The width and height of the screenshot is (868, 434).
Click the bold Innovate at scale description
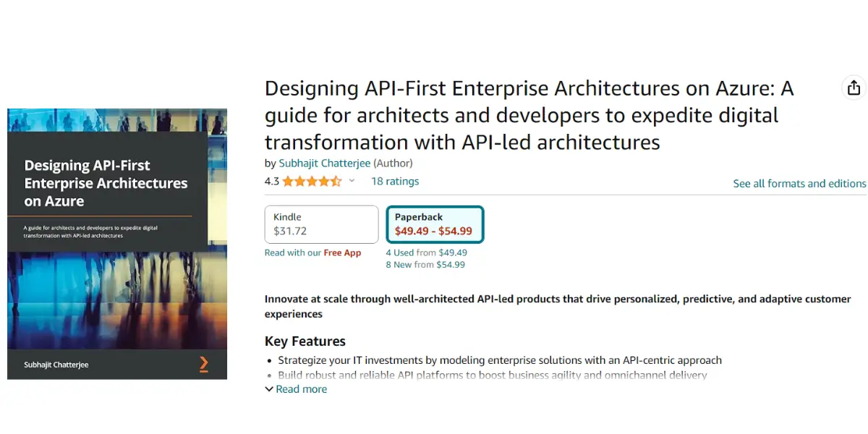pyautogui.click(x=558, y=307)
